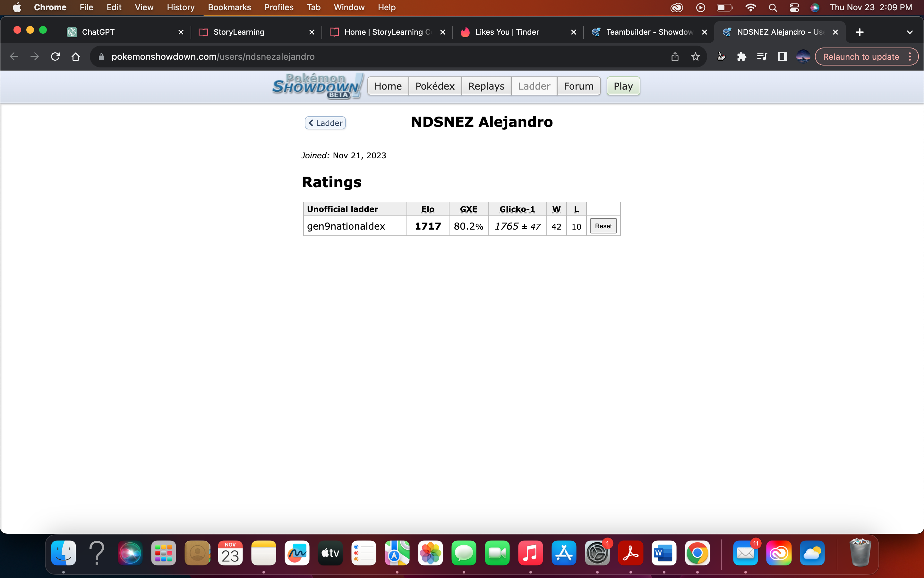Open the Profiles menu

(279, 8)
